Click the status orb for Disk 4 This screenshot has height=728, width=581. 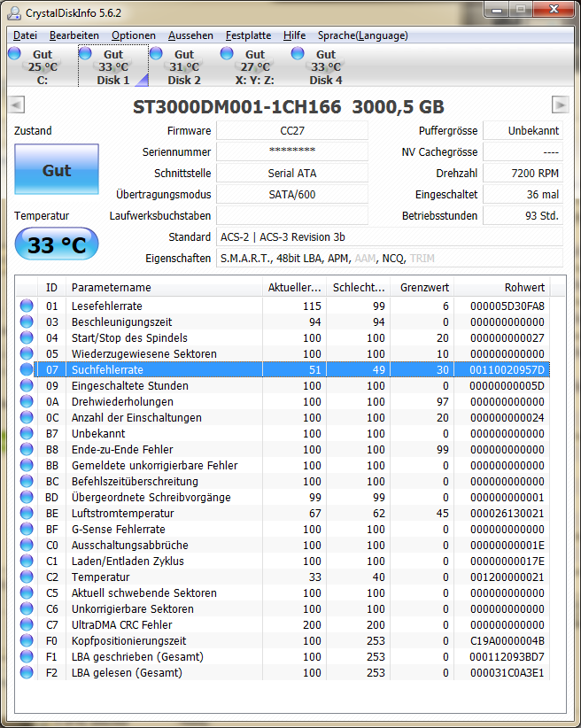(298, 53)
